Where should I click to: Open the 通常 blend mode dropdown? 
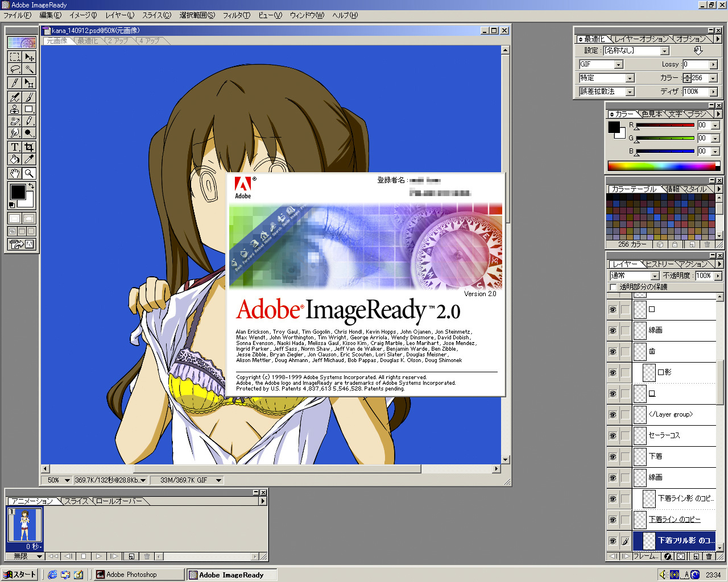click(655, 276)
